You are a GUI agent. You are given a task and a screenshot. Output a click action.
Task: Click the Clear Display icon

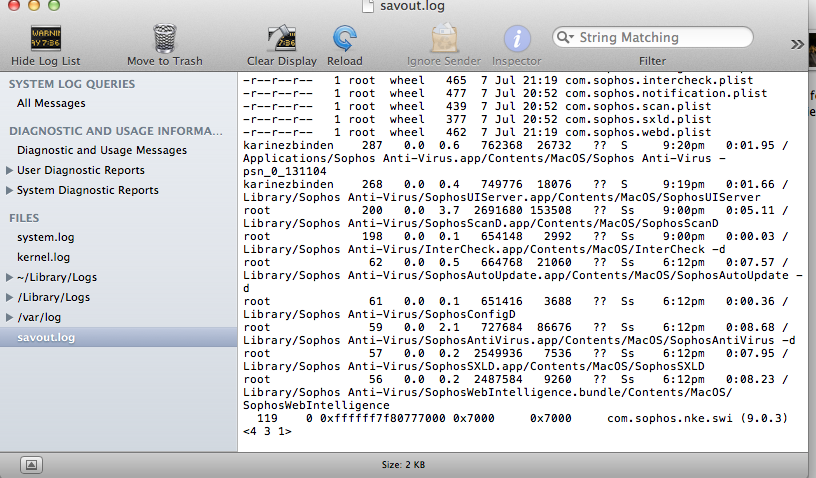(282, 38)
